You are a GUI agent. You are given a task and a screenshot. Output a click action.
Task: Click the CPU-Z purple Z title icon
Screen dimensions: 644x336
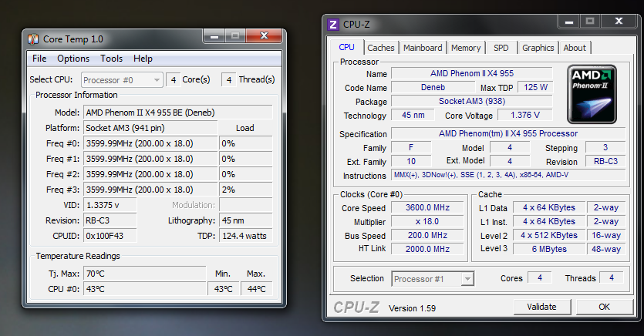tap(333, 24)
